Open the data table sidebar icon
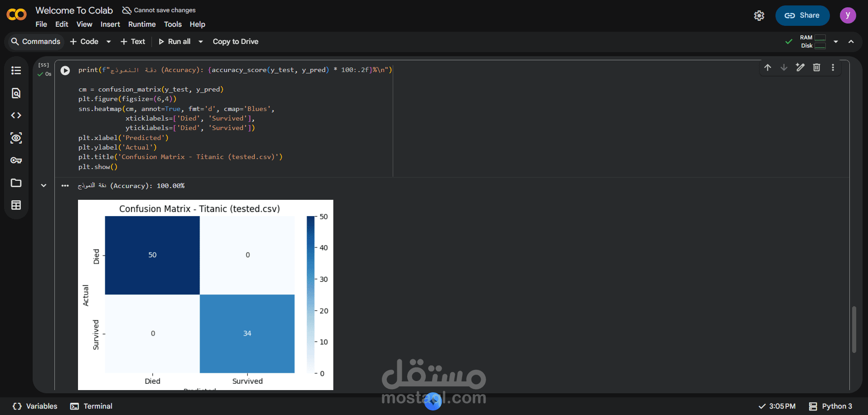 [16, 205]
